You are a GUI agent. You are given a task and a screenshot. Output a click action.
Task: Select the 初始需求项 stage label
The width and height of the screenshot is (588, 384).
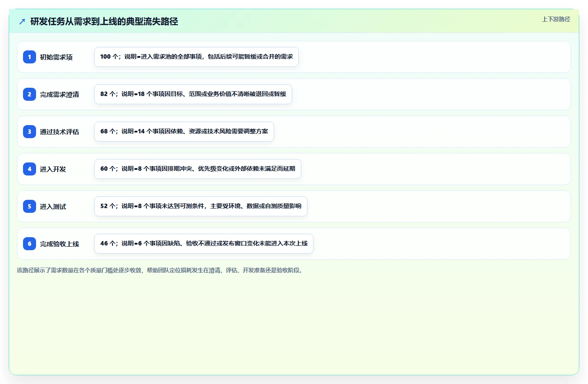(x=56, y=57)
